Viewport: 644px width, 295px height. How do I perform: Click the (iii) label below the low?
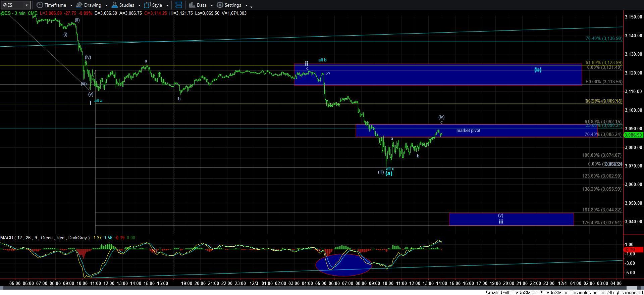(x=381, y=172)
